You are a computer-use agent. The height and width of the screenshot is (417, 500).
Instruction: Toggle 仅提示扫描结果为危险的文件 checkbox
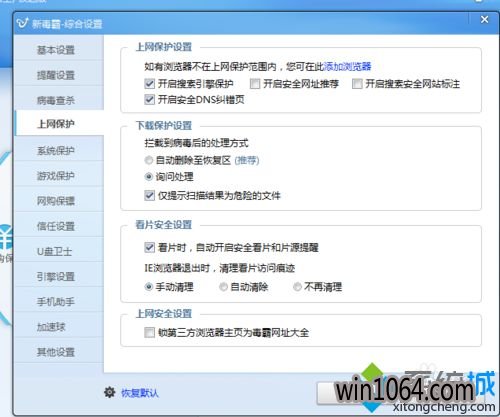click(149, 195)
